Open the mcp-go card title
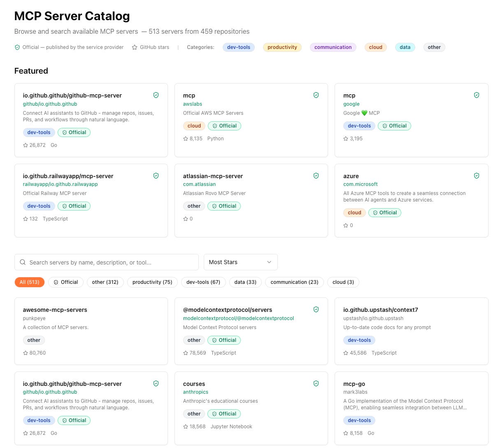Image resolution: width=498 pixels, height=448 pixels. coord(354,384)
